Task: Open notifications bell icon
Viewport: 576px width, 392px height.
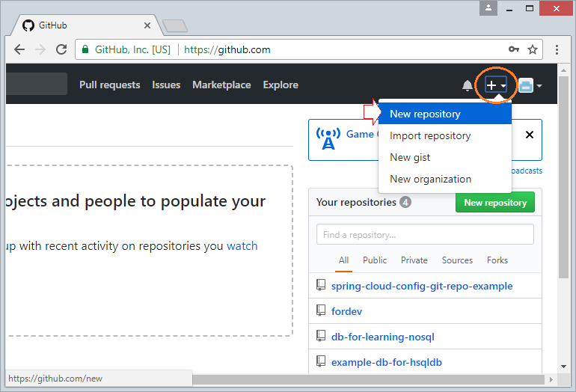Action: click(x=467, y=85)
